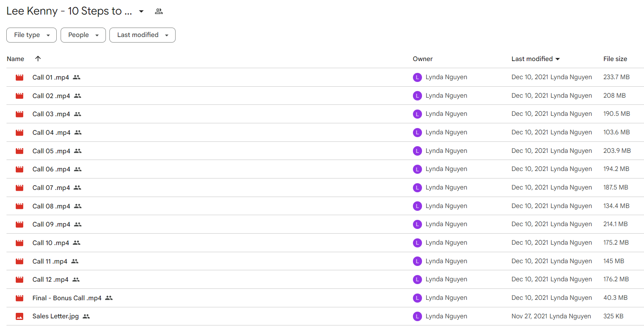
Task: Select the file Call 05 .mp4
Action: pyautogui.click(x=51, y=151)
